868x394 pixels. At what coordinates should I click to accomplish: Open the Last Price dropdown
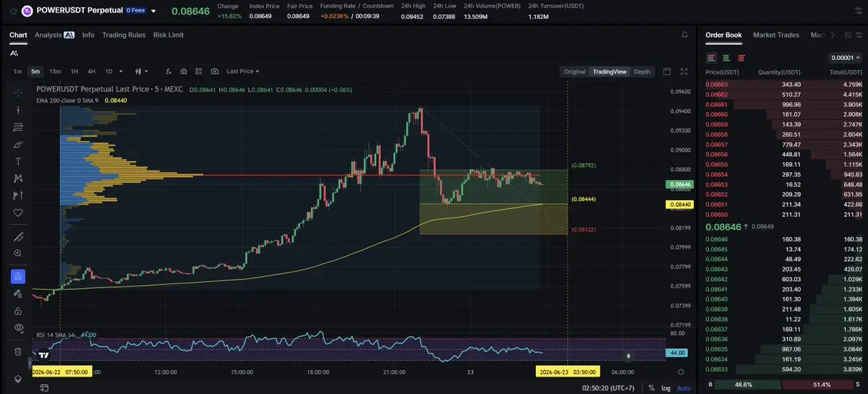tap(242, 72)
